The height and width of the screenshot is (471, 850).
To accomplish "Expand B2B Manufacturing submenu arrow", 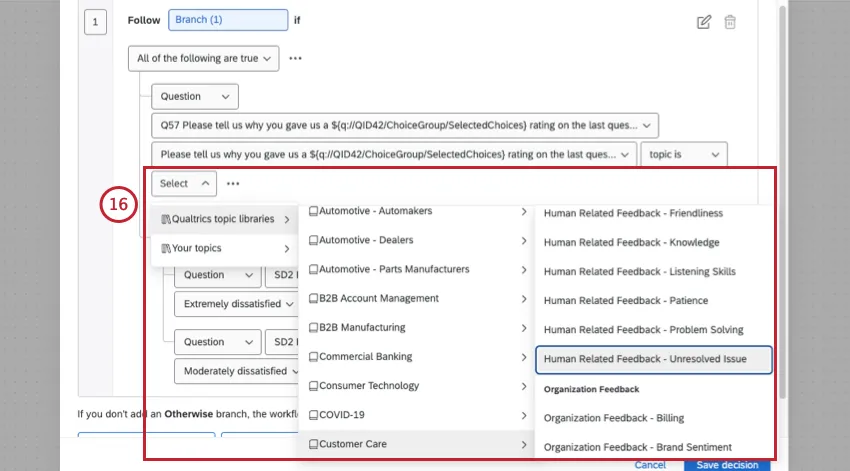I will coord(524,328).
